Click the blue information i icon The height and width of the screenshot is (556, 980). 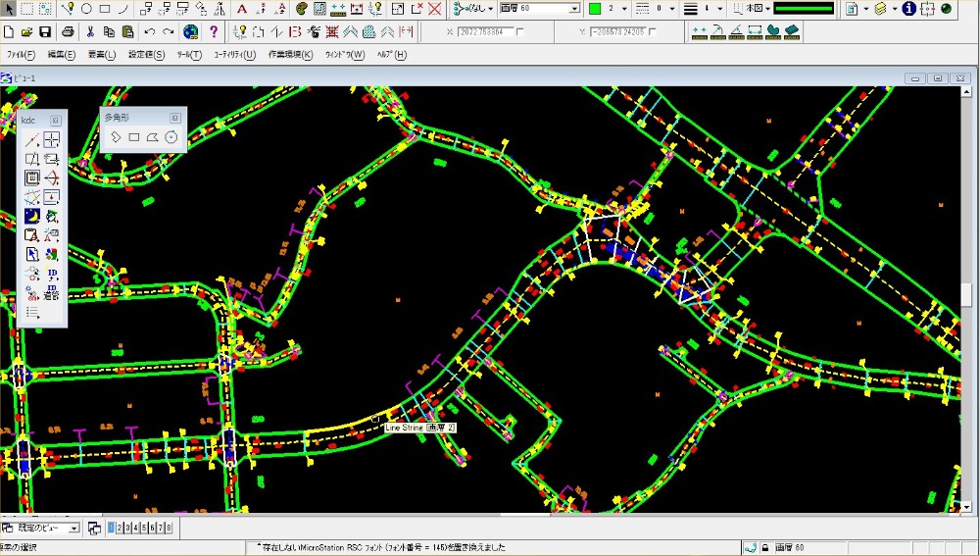tap(909, 9)
